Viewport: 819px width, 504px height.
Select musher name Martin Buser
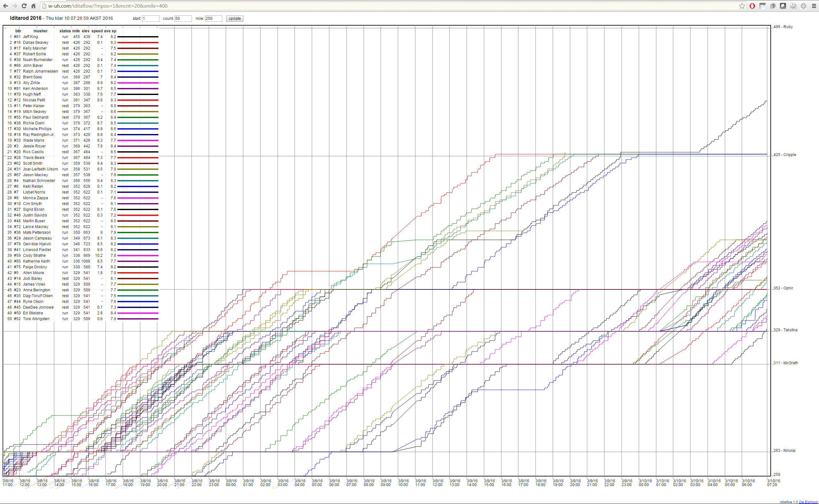(34, 221)
